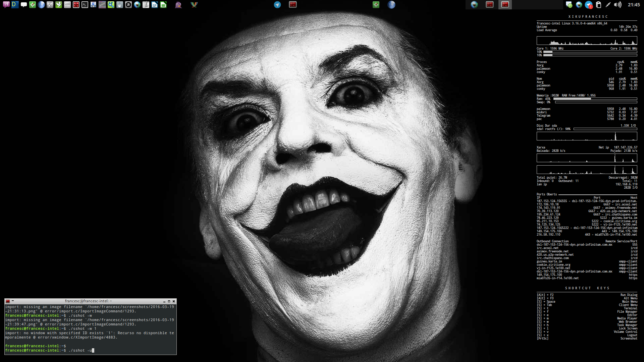Select the active red terminal taskbar entry
This screenshot has height=362, width=644.
pyautogui.click(x=505, y=5)
